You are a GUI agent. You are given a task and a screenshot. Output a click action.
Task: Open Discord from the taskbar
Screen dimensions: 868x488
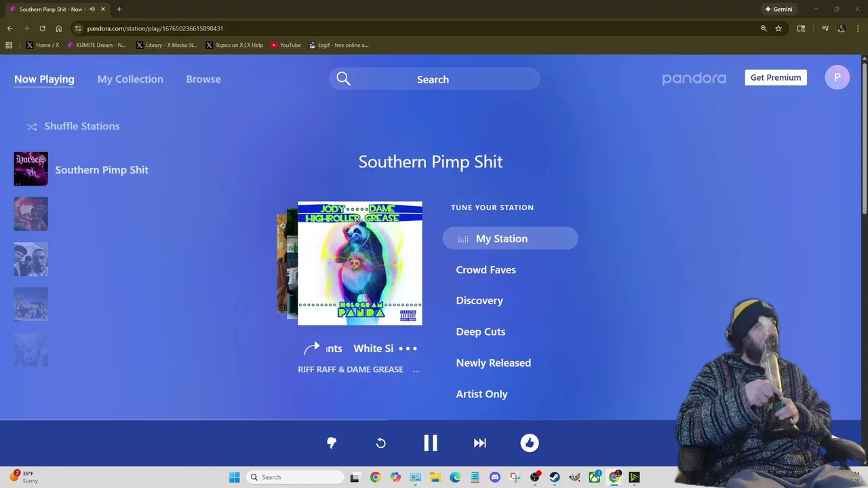pos(495,477)
